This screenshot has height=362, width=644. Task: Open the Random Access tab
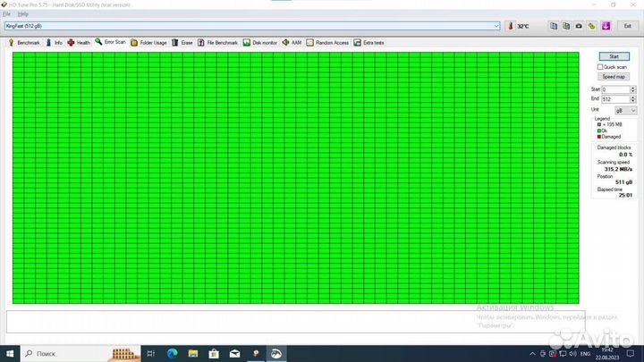[x=327, y=43]
